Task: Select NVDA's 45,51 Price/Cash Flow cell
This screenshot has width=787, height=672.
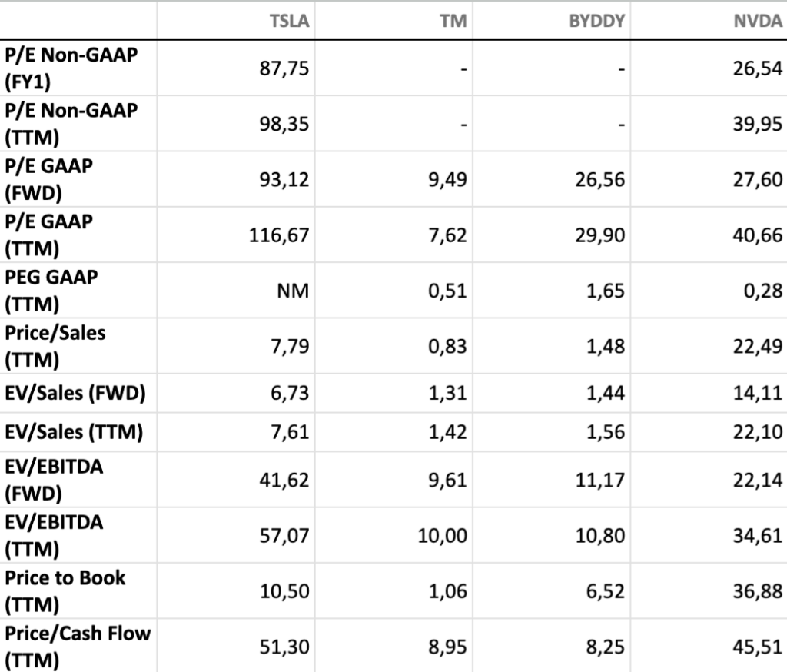Action: pos(757,647)
